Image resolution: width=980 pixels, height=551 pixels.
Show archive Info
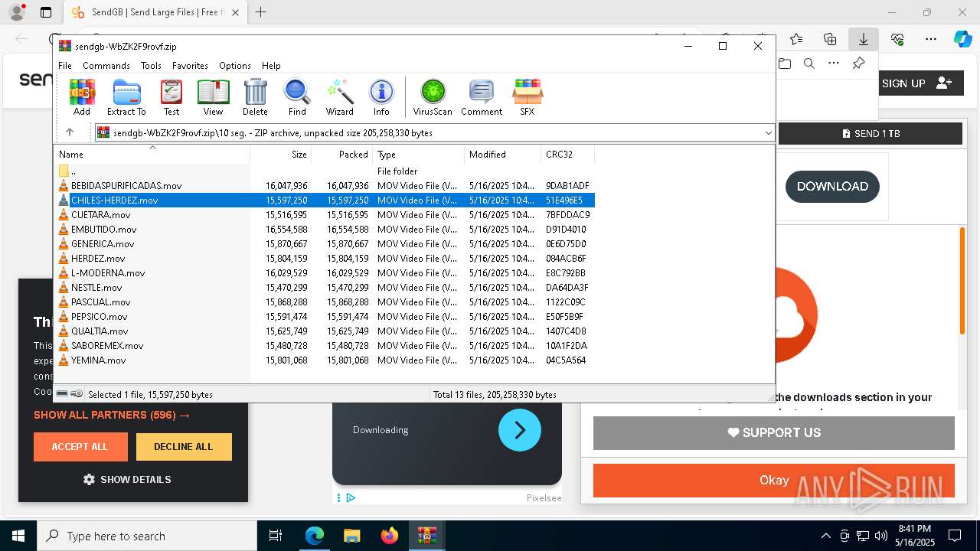(x=381, y=97)
